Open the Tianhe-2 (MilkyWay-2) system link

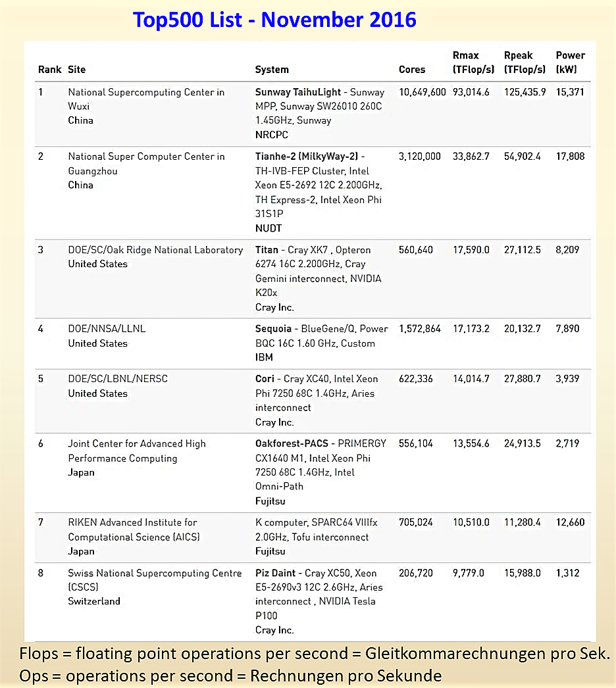coord(307,156)
